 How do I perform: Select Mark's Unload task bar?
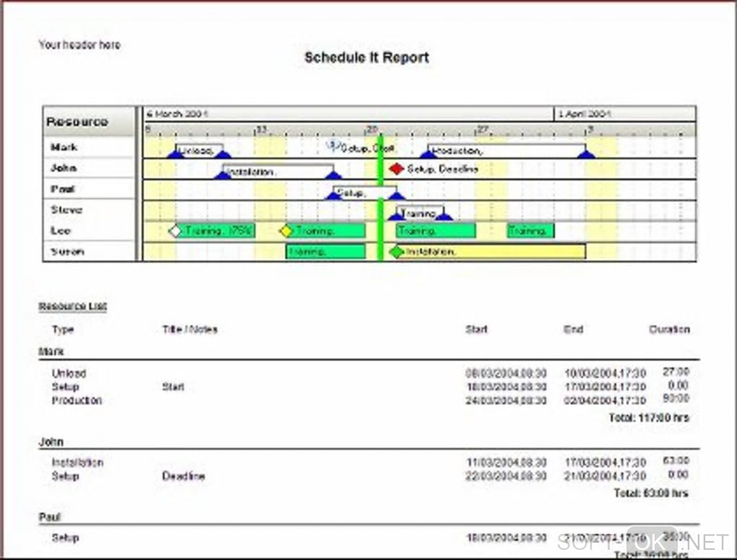[x=199, y=150]
